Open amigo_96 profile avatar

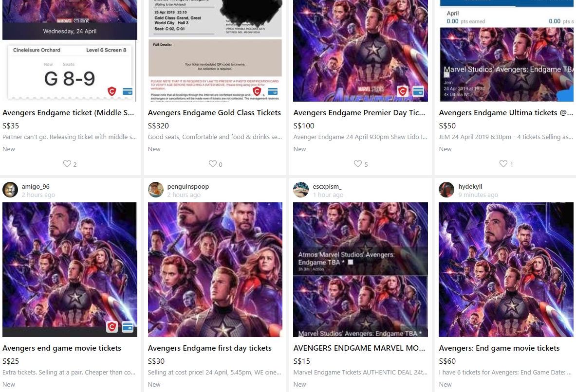coord(10,190)
